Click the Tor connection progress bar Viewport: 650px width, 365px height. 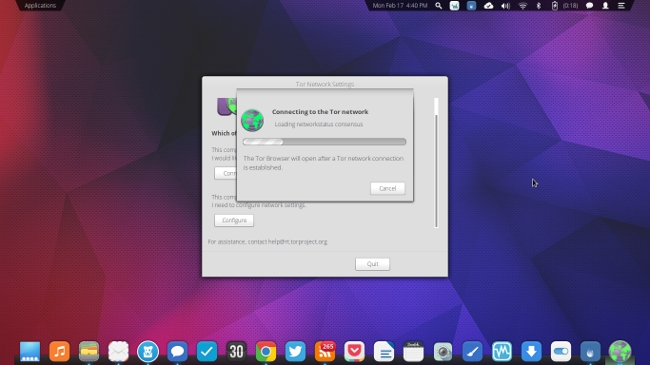[x=324, y=142]
